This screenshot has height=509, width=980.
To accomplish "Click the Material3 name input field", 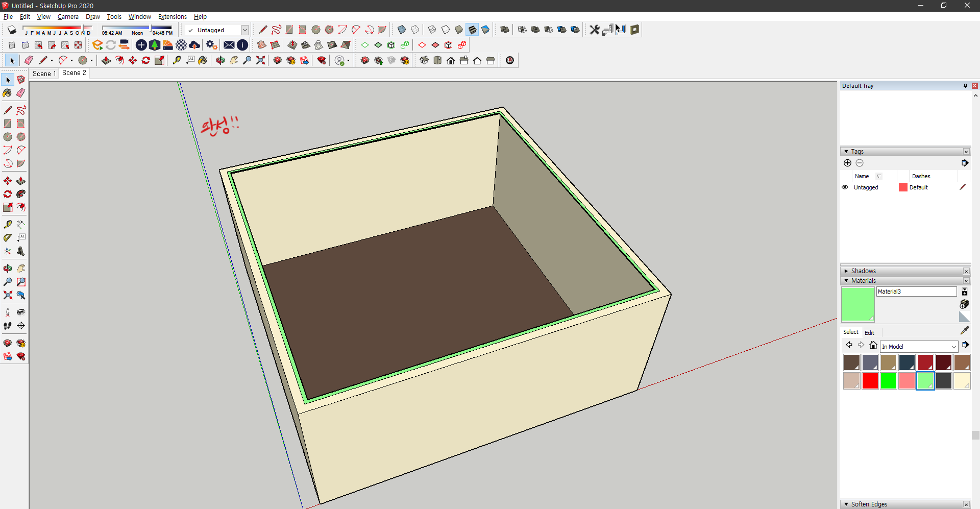I will point(916,292).
